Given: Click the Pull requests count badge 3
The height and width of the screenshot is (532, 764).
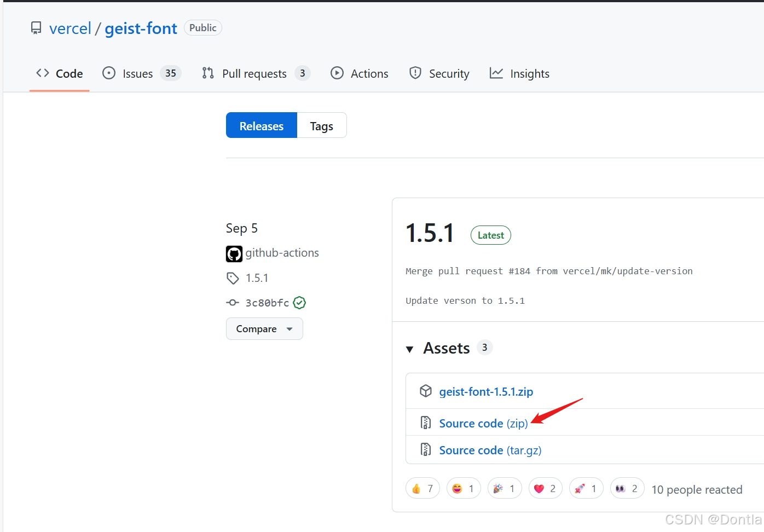Looking at the screenshot, I should 303,73.
